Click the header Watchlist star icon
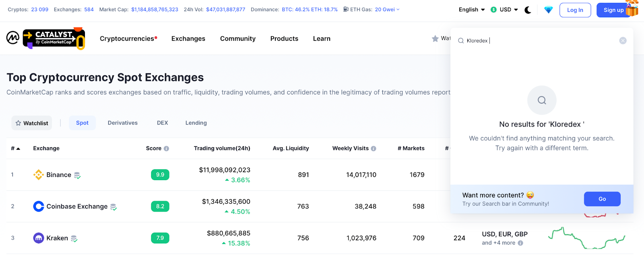Image resolution: width=644 pixels, height=258 pixels. pos(435,39)
